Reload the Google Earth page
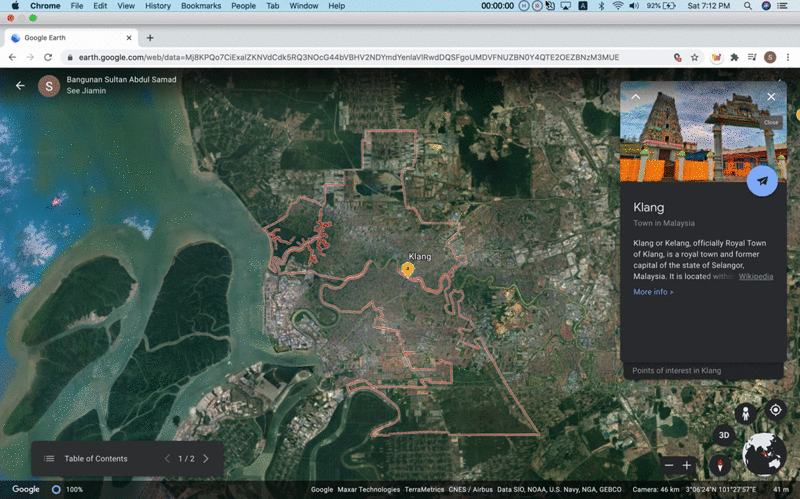The image size is (800, 499). point(48,57)
